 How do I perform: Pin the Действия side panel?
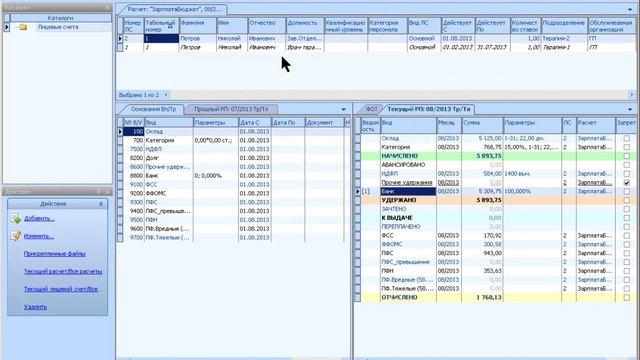(99, 191)
